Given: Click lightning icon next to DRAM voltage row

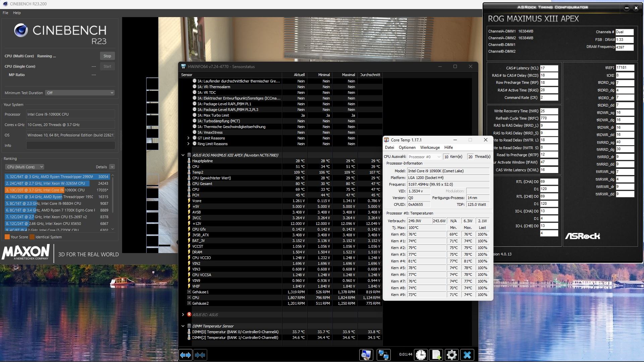Looking at the screenshot, I should pos(189,252).
